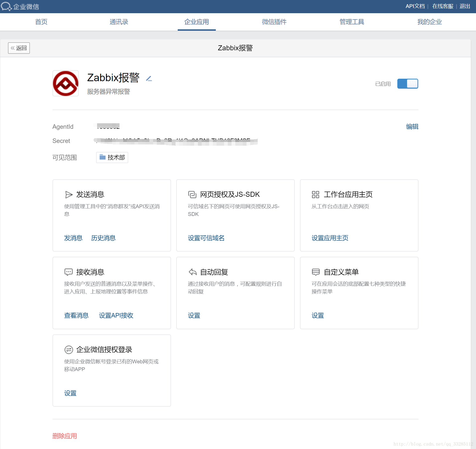Viewport: 476px width, 449px height.
Task: Click the 技术部 visible range tag
Action: coord(112,157)
